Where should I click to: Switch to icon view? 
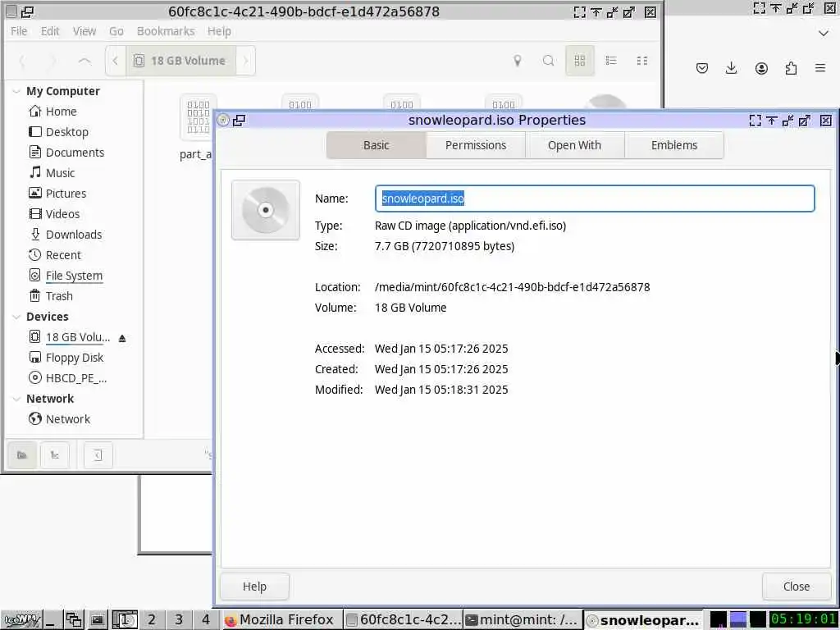[x=580, y=61]
